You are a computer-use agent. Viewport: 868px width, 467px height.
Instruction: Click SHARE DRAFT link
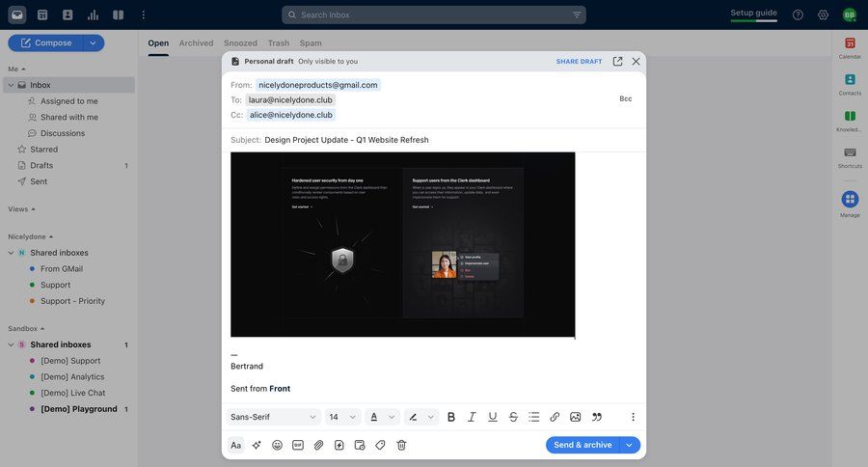(x=579, y=62)
